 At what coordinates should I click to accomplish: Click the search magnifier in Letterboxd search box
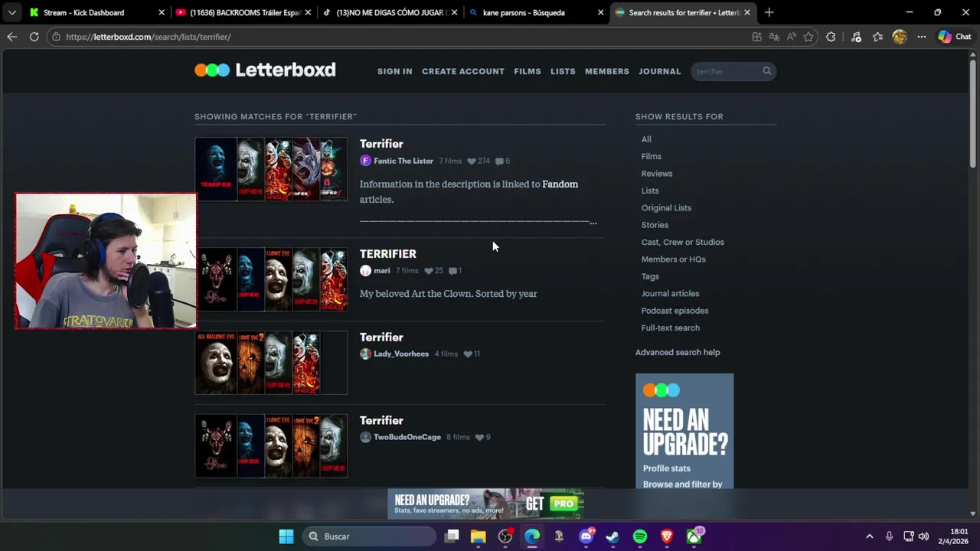tap(766, 71)
